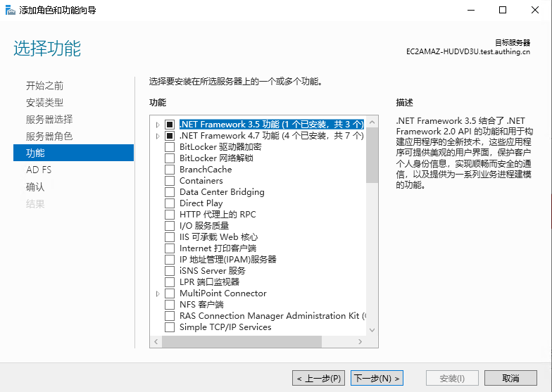Check Data Center Bridging checkbox
The height and width of the screenshot is (392, 552).
(x=170, y=192)
